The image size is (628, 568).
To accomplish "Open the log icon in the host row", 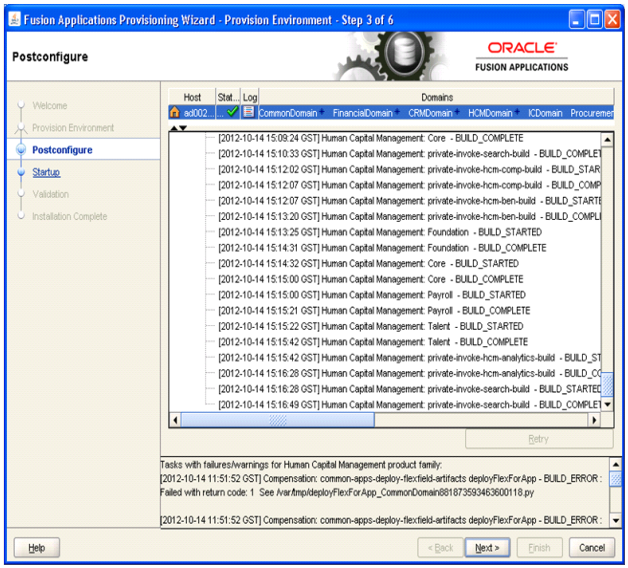I will [249, 112].
